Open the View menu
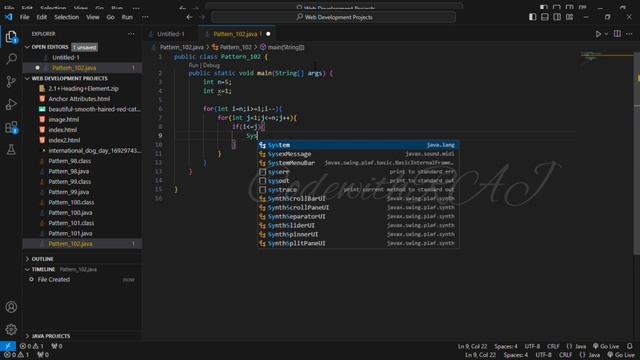The height and width of the screenshot is (360, 640). coord(93,17)
